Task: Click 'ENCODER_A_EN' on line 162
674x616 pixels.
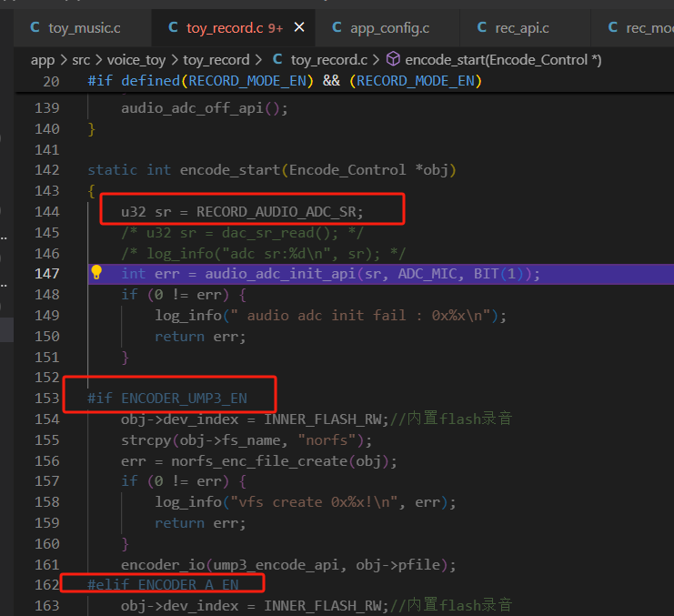Action: pyautogui.click(x=188, y=585)
